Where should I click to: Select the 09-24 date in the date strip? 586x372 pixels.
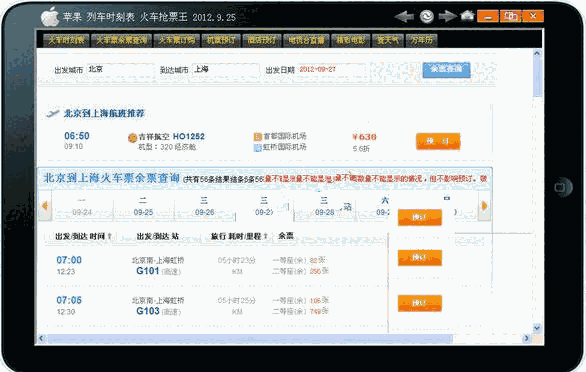(x=82, y=207)
